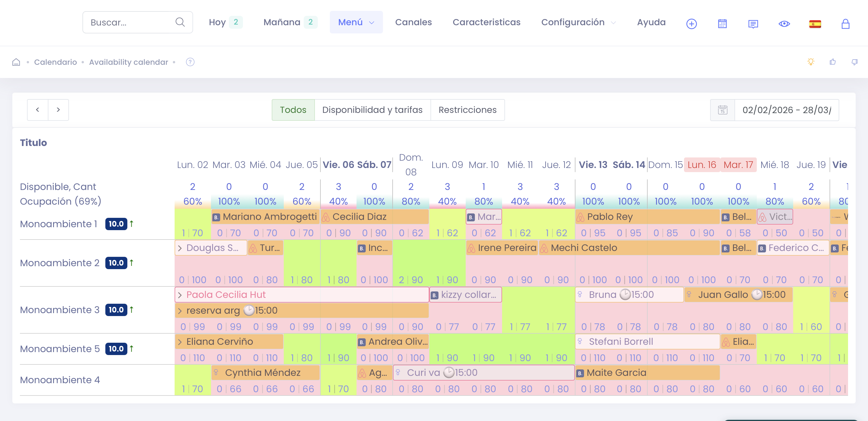This screenshot has width=868, height=421.
Task: Click the search magnifier icon
Action: (180, 22)
